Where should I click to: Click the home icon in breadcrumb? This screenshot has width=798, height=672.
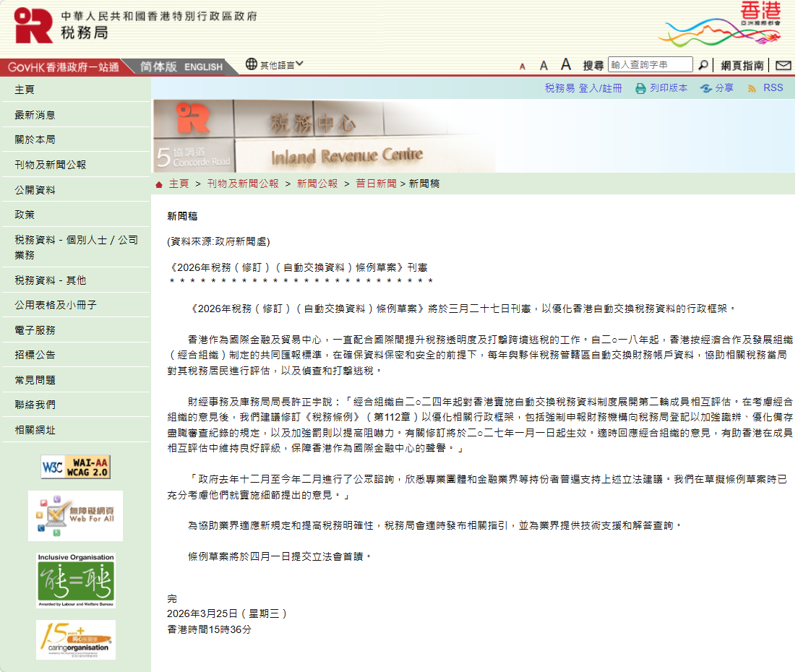158,184
